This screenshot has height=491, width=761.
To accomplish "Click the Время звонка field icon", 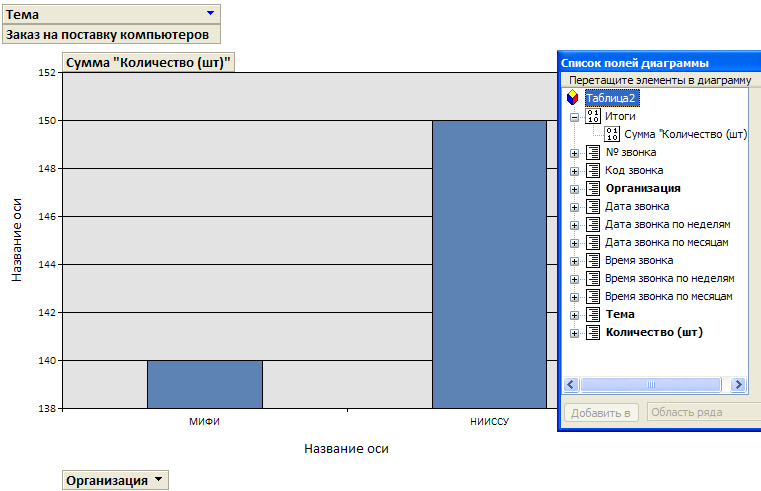I will pyautogui.click(x=593, y=260).
